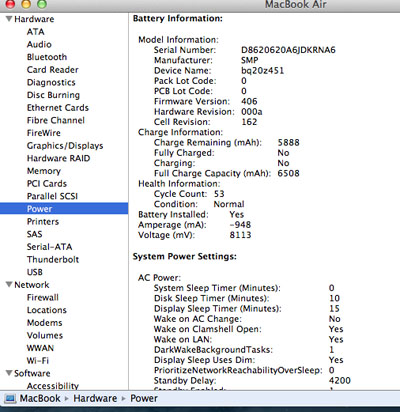The width and height of the screenshot is (400, 412).
Task: Select Card Reader in the sidebar
Action: [x=52, y=70]
